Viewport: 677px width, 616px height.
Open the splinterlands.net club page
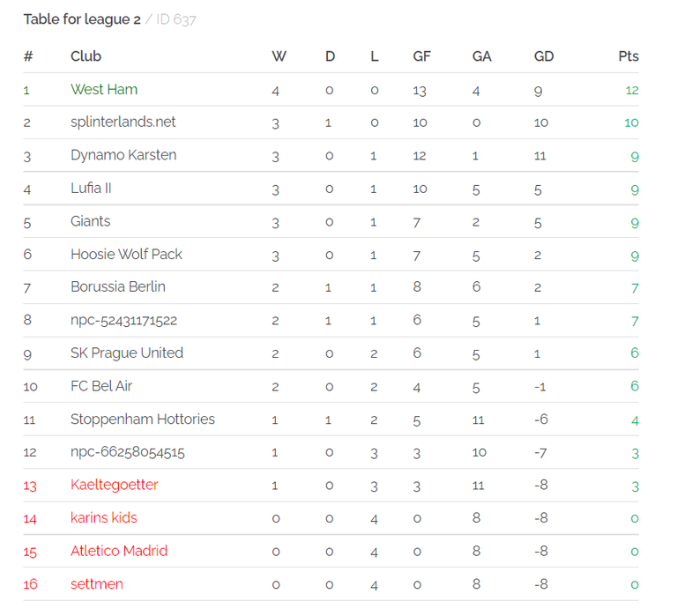point(123,122)
